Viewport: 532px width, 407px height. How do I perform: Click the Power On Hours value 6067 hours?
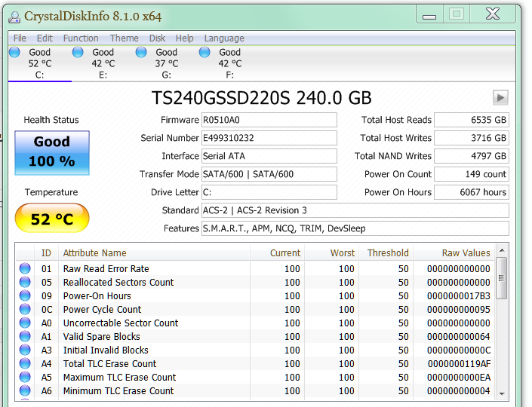472,192
